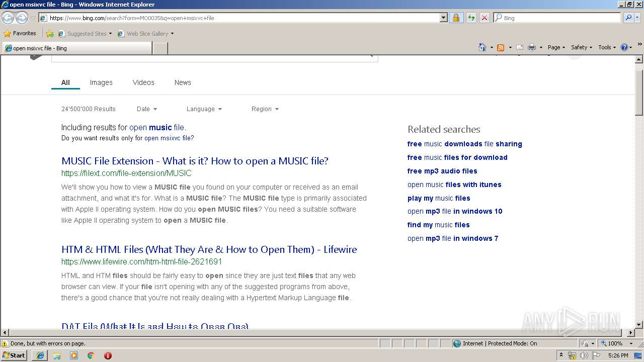Screen dimensions: 644x362
Task: Switch to Images results tab
Action: tap(101, 82)
